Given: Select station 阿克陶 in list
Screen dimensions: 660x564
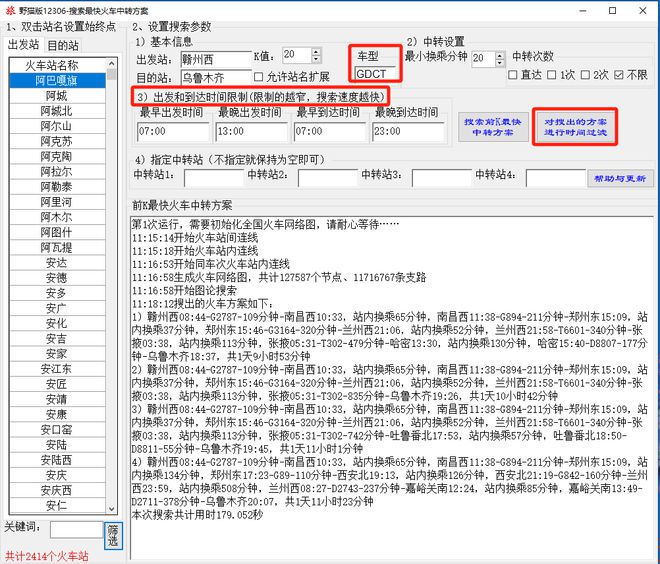Looking at the screenshot, I should [57, 156].
